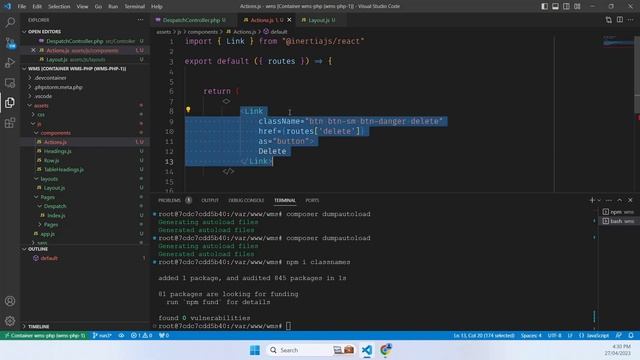The image size is (640, 360).
Task: Expand the .devcontainer folder
Action: pyautogui.click(x=50, y=78)
